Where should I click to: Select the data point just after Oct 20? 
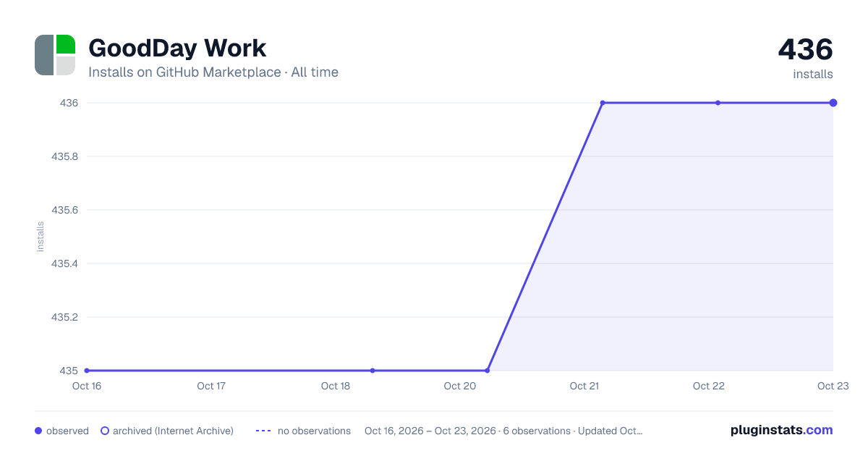point(488,371)
